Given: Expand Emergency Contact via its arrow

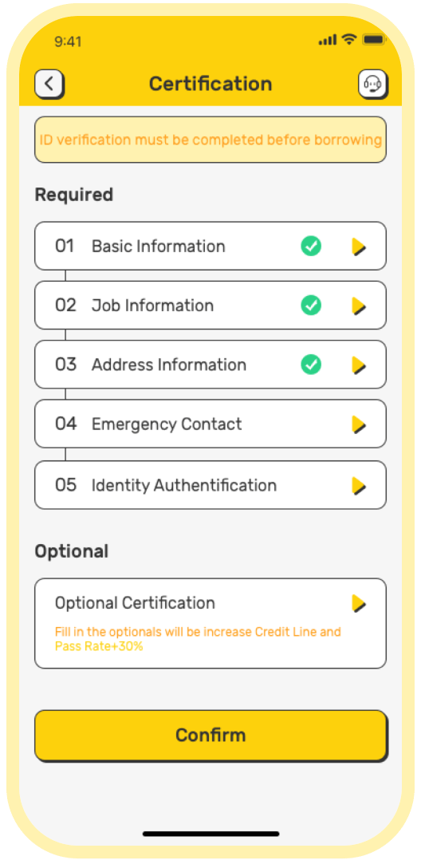Looking at the screenshot, I should pos(359,424).
